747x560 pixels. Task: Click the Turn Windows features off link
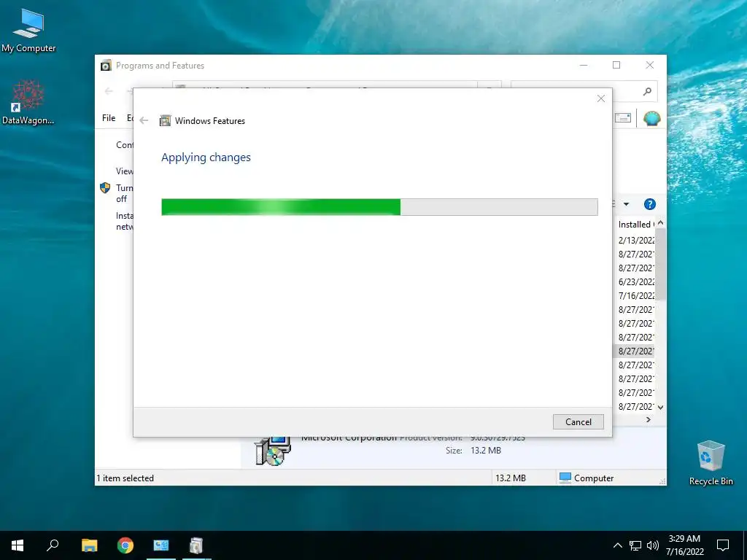(124, 193)
